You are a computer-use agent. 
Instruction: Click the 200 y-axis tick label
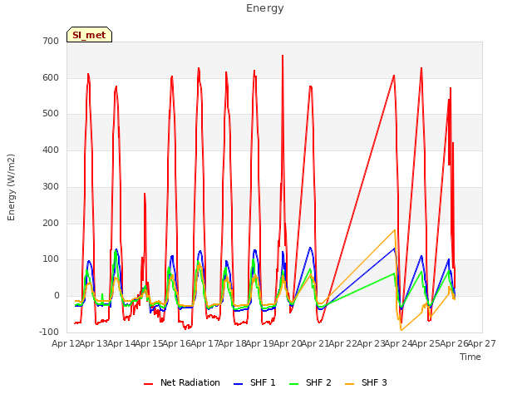(51, 223)
